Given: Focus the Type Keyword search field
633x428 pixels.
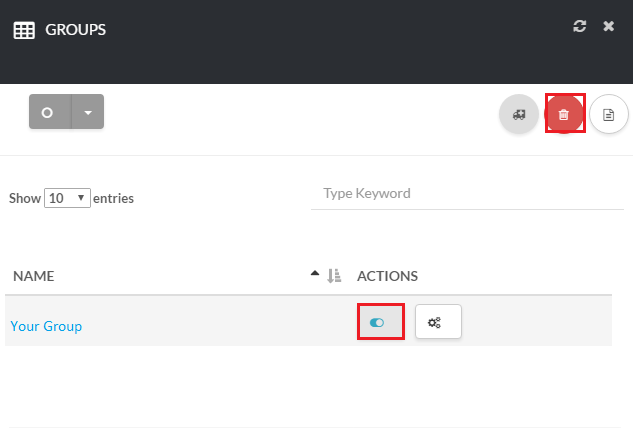Looking at the screenshot, I should pyautogui.click(x=467, y=193).
